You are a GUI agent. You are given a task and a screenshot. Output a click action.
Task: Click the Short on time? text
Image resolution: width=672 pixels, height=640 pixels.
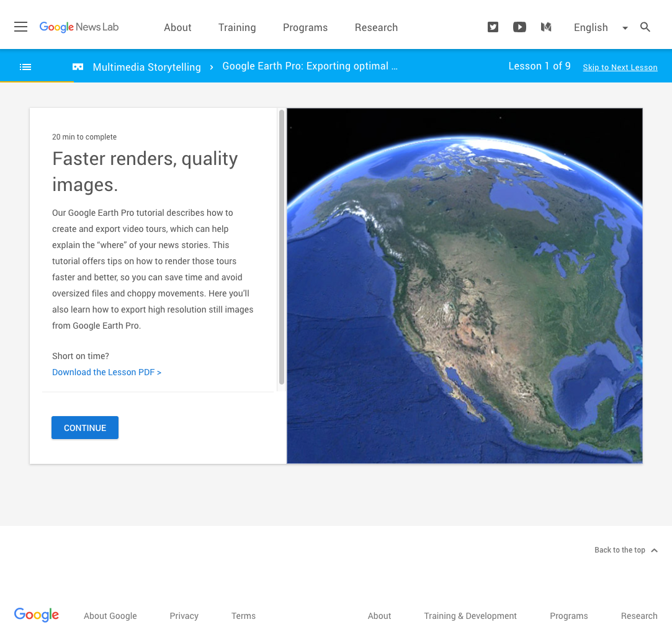80,356
